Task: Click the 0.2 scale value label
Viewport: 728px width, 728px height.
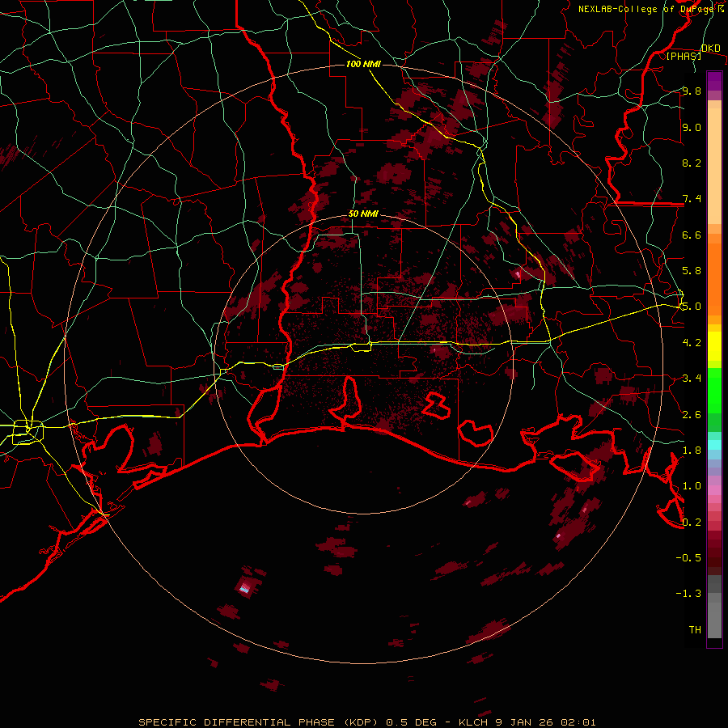Action: tap(692, 523)
